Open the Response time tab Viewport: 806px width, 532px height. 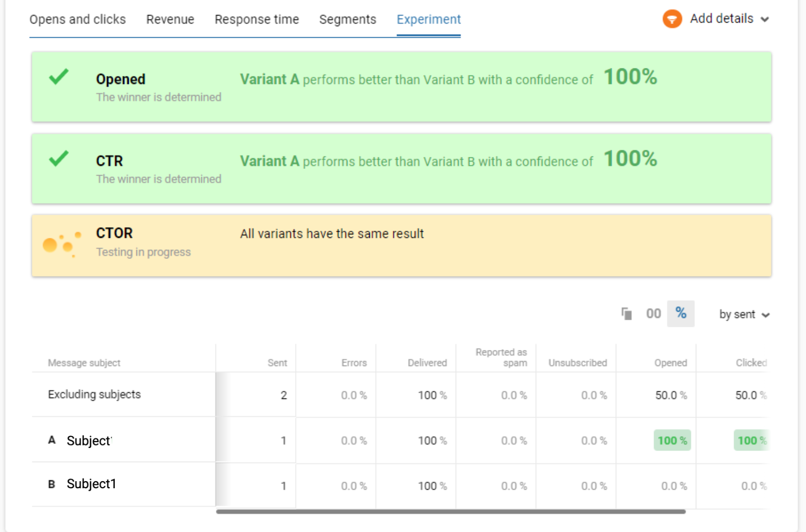(x=257, y=19)
